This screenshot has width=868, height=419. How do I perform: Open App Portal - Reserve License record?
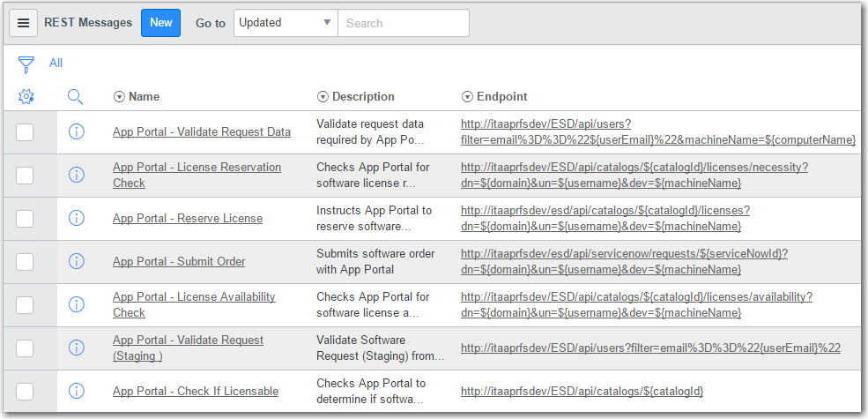188,219
